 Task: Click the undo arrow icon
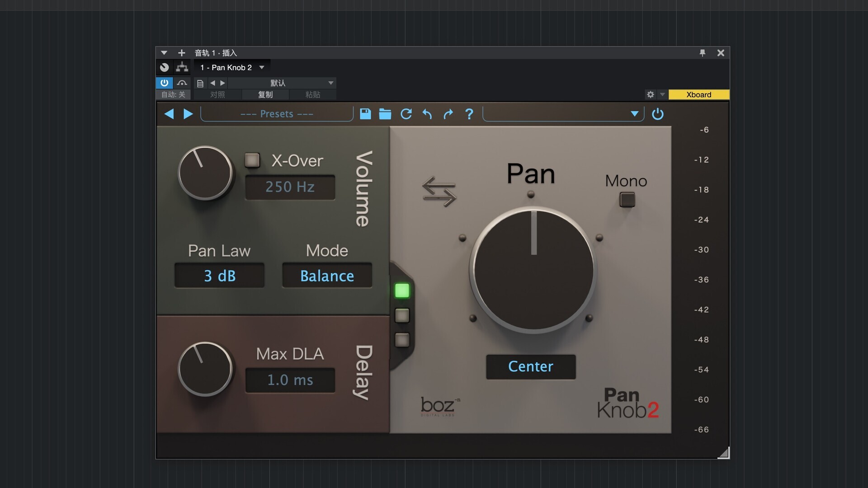(x=427, y=114)
